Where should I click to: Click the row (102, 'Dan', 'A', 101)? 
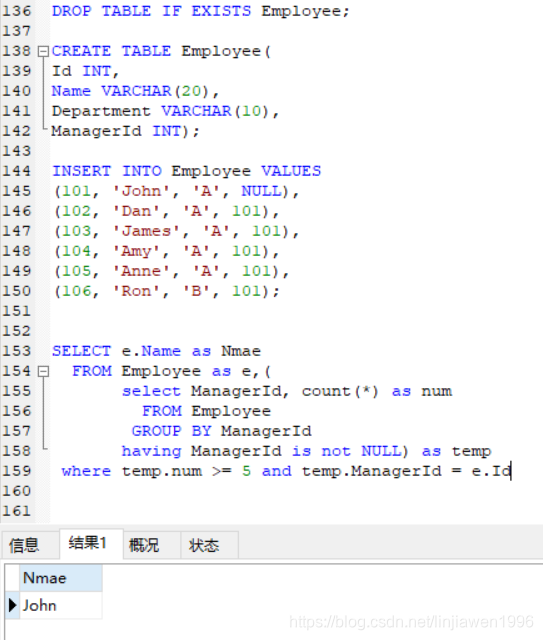[x=167, y=211]
